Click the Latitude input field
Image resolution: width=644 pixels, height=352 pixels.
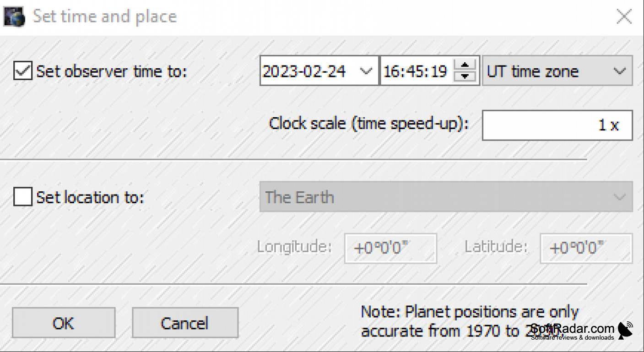click(x=586, y=248)
